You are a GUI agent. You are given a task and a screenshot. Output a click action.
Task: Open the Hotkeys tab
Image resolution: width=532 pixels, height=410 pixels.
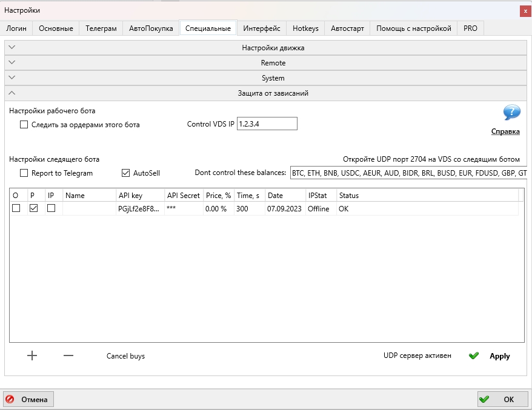tap(305, 28)
